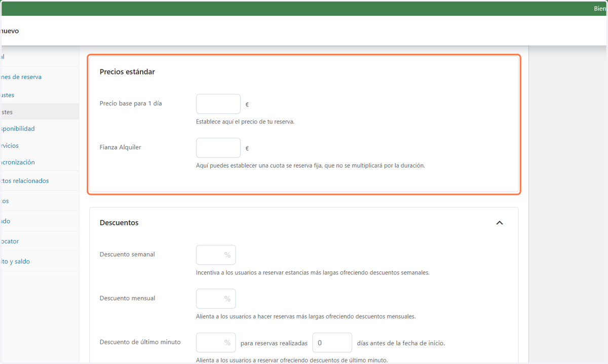Click the días antes field showing 0
The width and height of the screenshot is (608, 364).
click(x=332, y=343)
